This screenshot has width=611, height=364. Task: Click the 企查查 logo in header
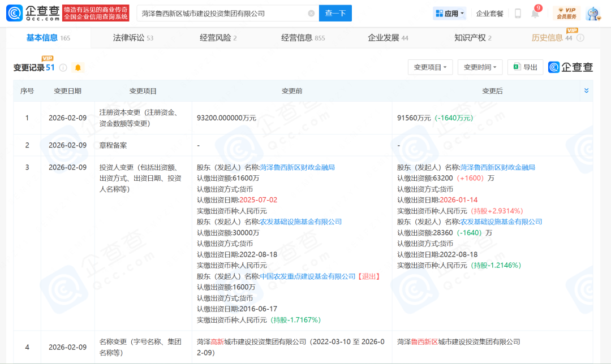tap(32, 13)
